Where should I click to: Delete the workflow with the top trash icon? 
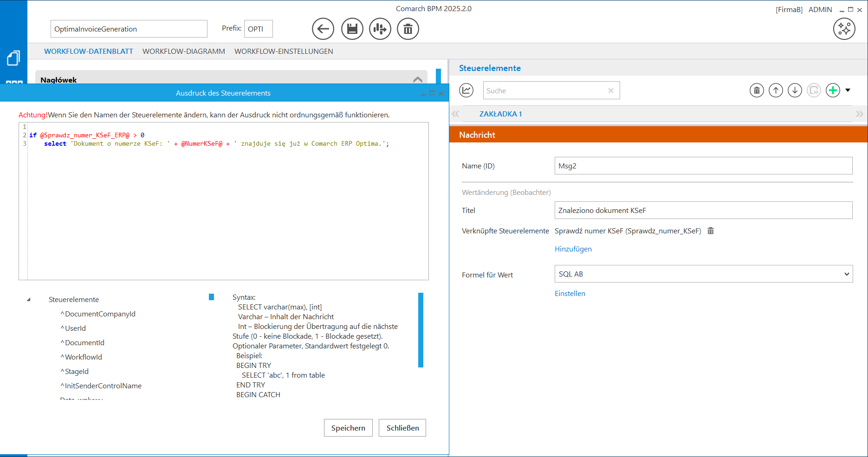(x=408, y=29)
